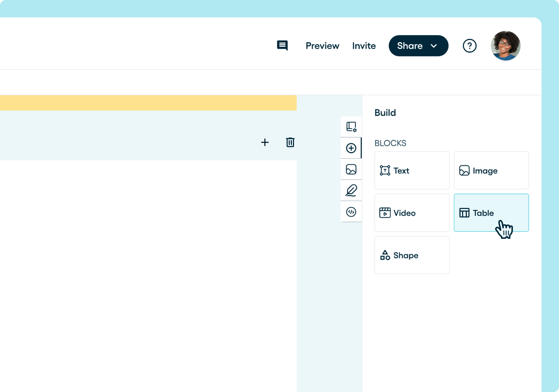
Task: Add content using the plus icon on canvas
Action: click(x=265, y=142)
